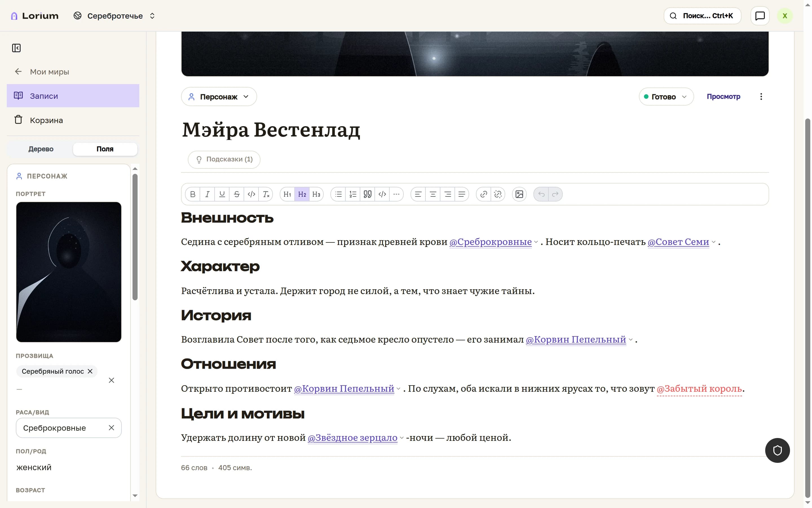This screenshot has width=812, height=508.
Task: Align text left
Action: click(x=418, y=194)
